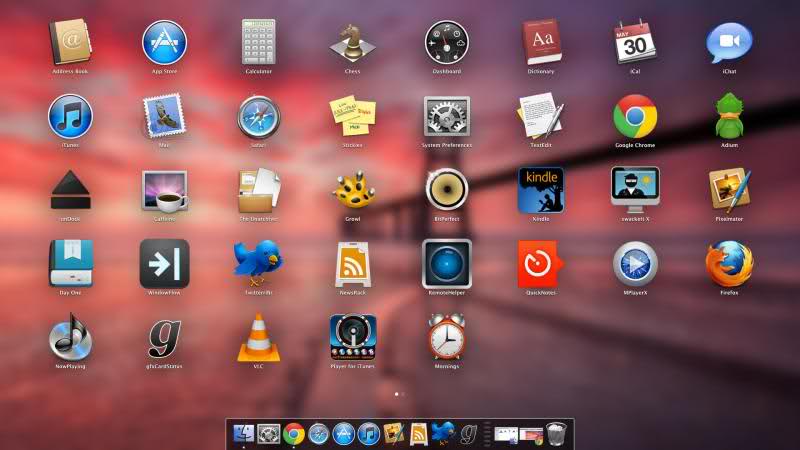Image resolution: width=800 pixels, height=450 pixels.
Task: Open Google Chrome from the Launchpad grid
Action: click(x=635, y=116)
